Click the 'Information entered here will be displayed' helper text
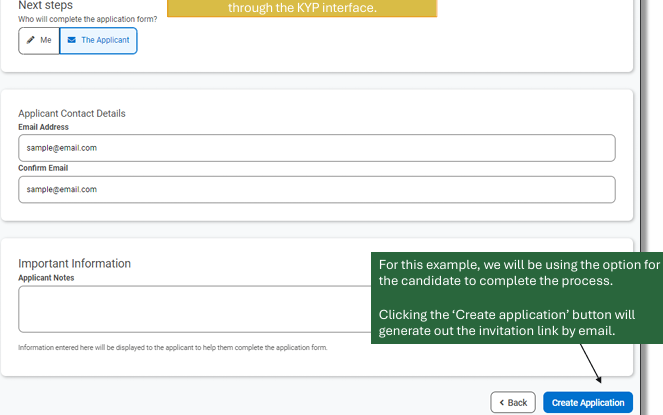 [173, 348]
